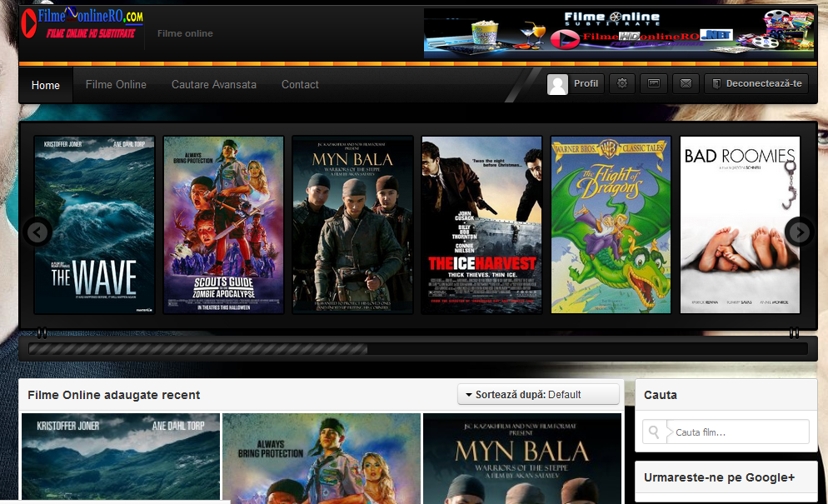Expand the 'Sortează după: Default' dropdown
The height and width of the screenshot is (504, 828).
pos(538,395)
